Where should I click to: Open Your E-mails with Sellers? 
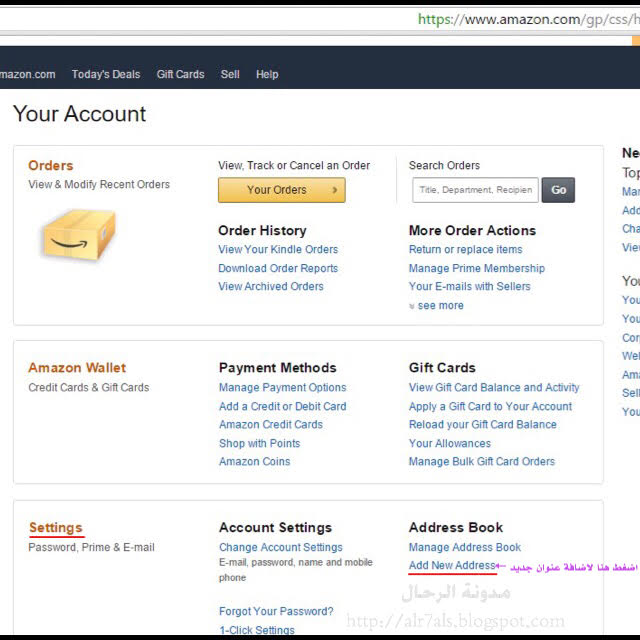470,286
